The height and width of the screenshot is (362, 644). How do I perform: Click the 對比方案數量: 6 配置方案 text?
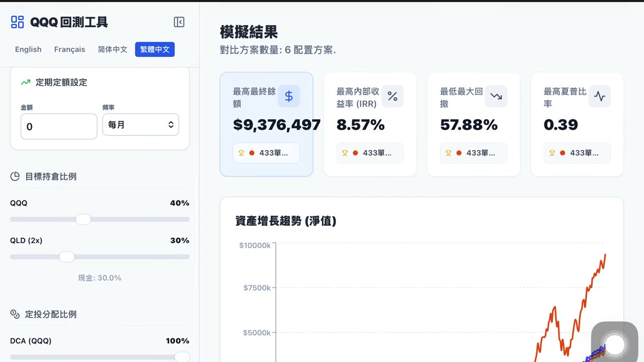pyautogui.click(x=278, y=50)
